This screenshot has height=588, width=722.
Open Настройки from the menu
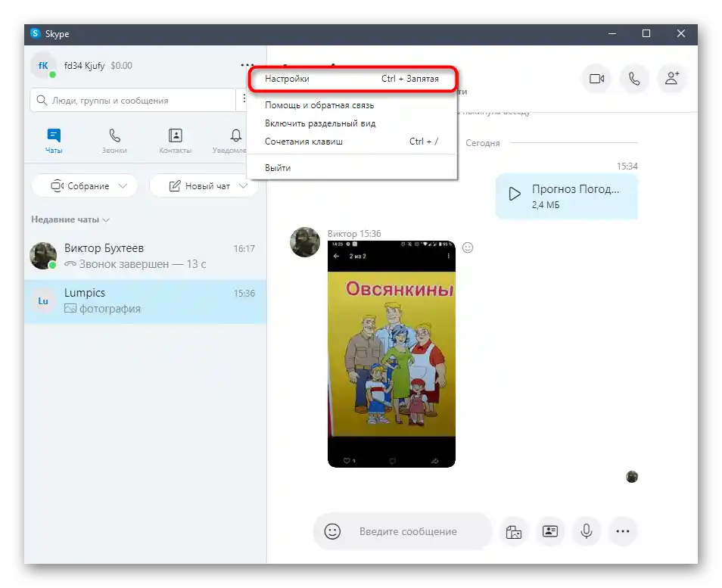[x=352, y=79]
